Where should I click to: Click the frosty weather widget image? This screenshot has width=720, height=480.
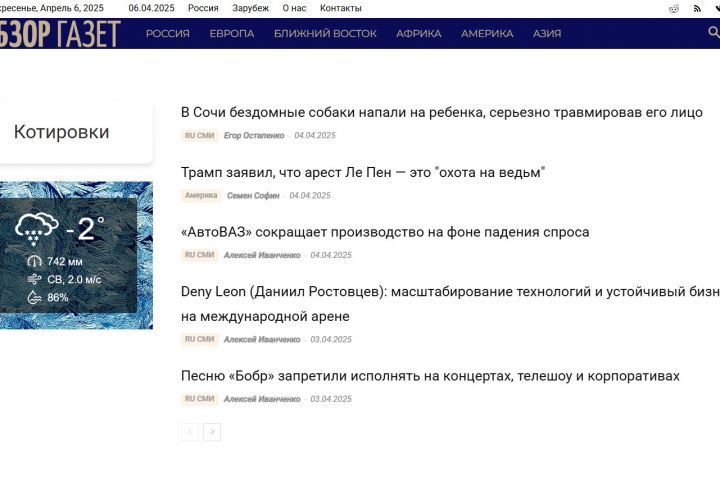pos(76,255)
